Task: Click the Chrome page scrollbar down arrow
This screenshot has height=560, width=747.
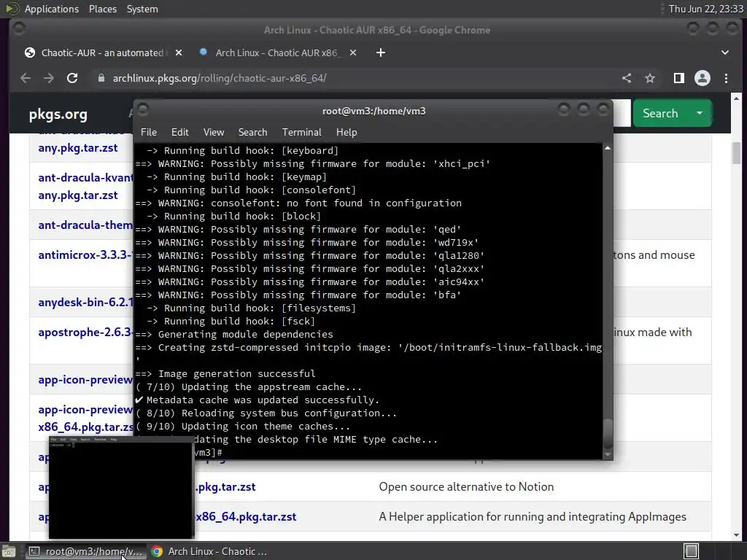Action: pyautogui.click(x=737, y=535)
